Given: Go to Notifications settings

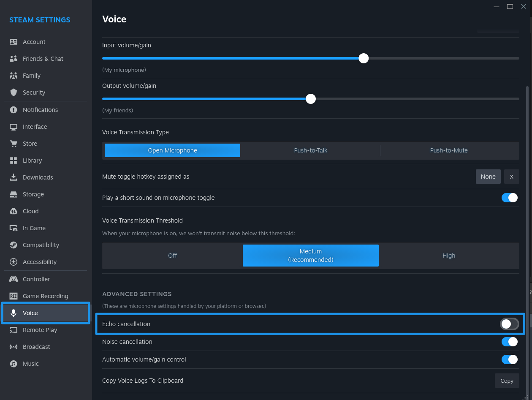Looking at the screenshot, I should pos(46,110).
